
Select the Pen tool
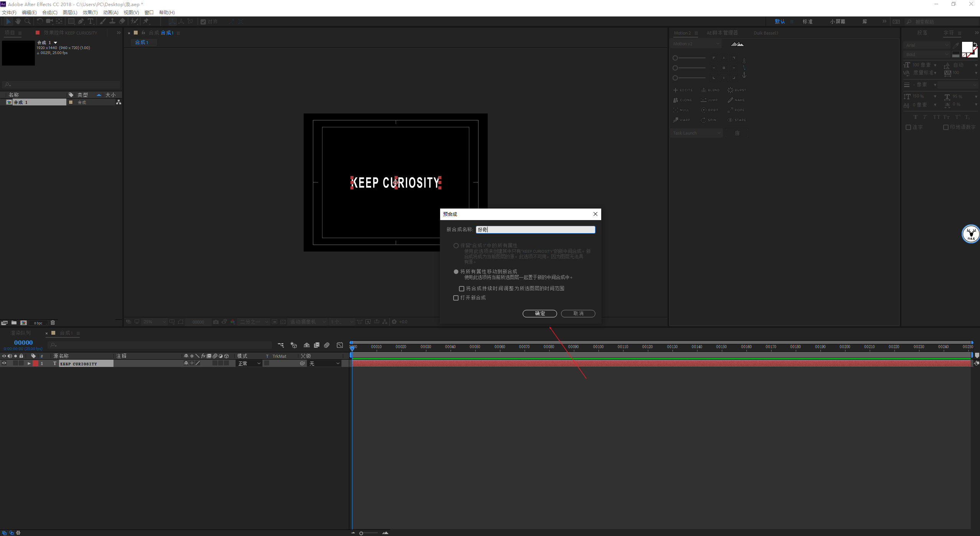(81, 21)
